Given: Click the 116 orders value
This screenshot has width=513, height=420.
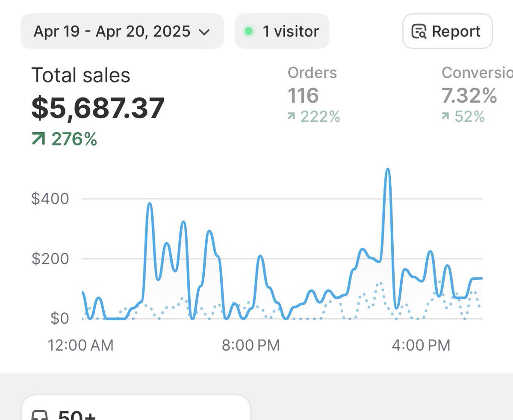Looking at the screenshot, I should [x=303, y=95].
